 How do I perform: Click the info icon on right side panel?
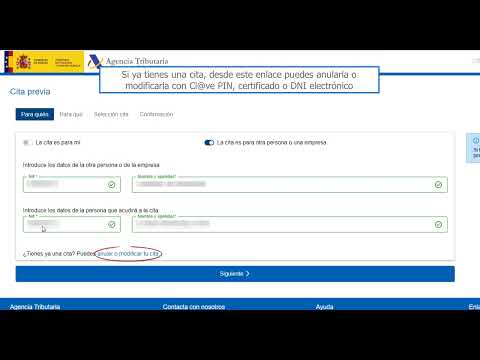point(476,141)
